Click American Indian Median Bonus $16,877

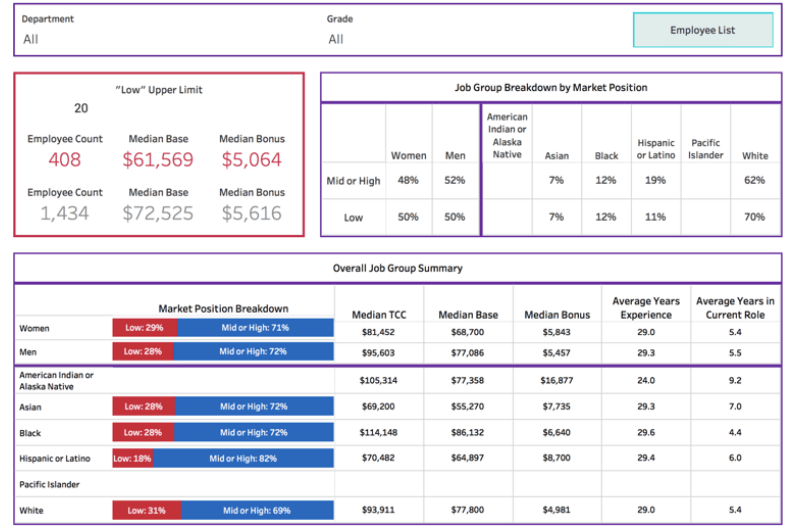556,381
